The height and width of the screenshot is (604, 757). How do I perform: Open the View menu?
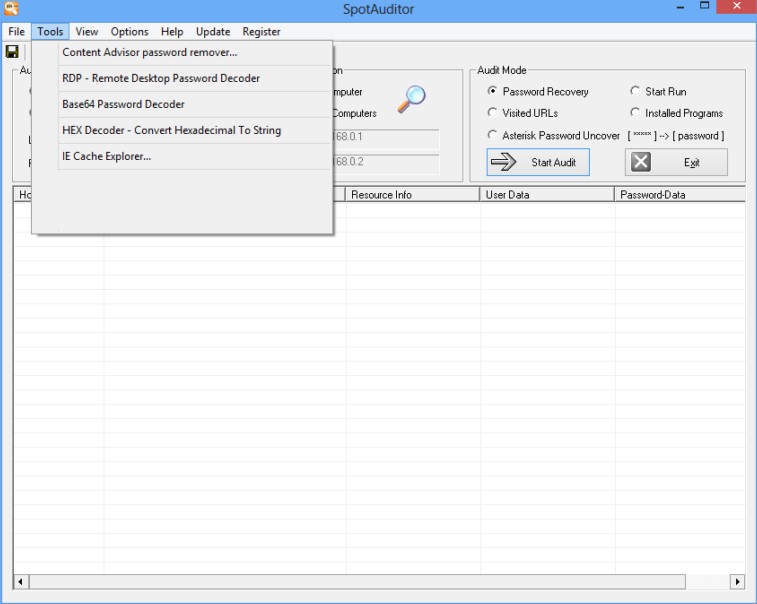pos(87,32)
